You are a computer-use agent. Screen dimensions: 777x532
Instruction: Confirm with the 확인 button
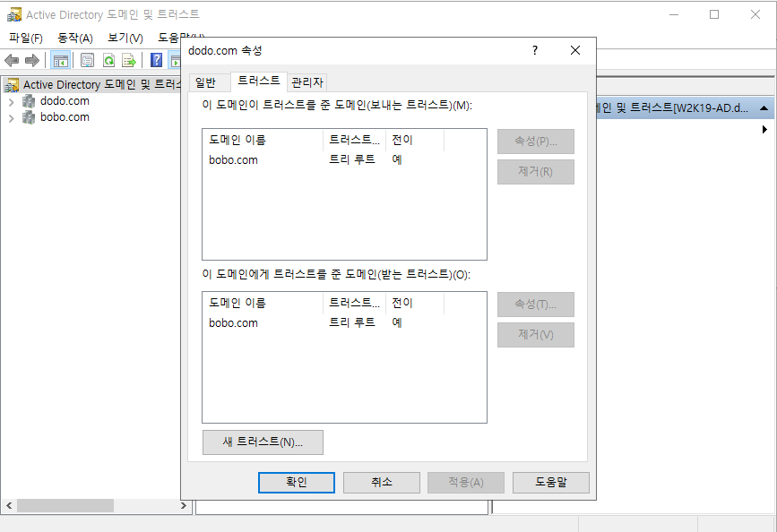pyautogui.click(x=297, y=482)
